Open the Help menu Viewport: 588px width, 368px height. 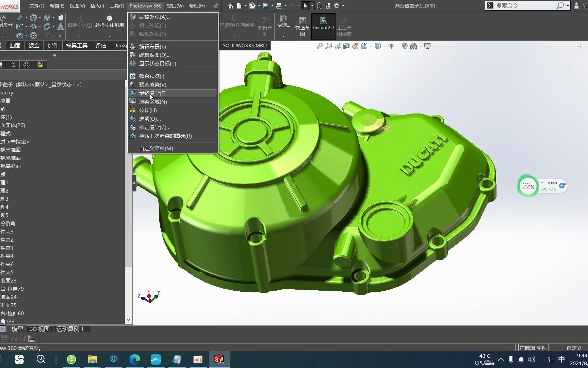coord(197,6)
